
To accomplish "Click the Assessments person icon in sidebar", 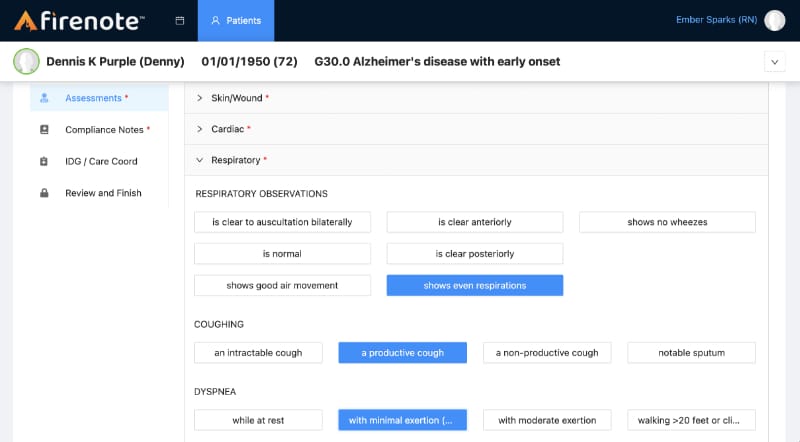I will (x=44, y=98).
